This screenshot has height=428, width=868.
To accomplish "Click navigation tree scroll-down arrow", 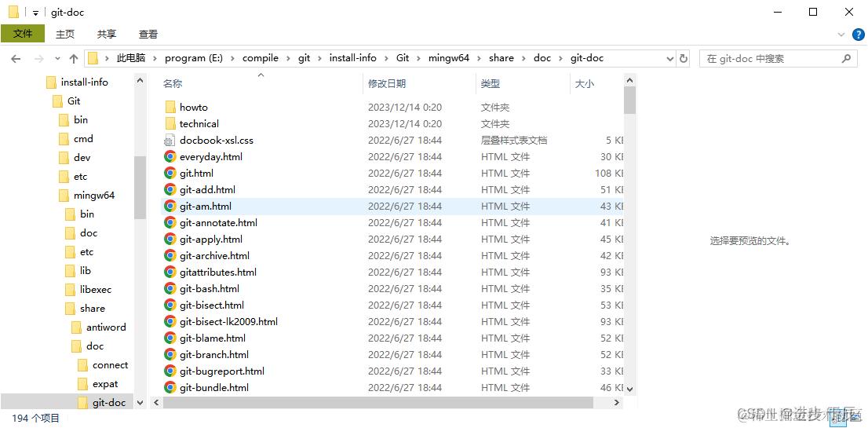I will (x=140, y=403).
